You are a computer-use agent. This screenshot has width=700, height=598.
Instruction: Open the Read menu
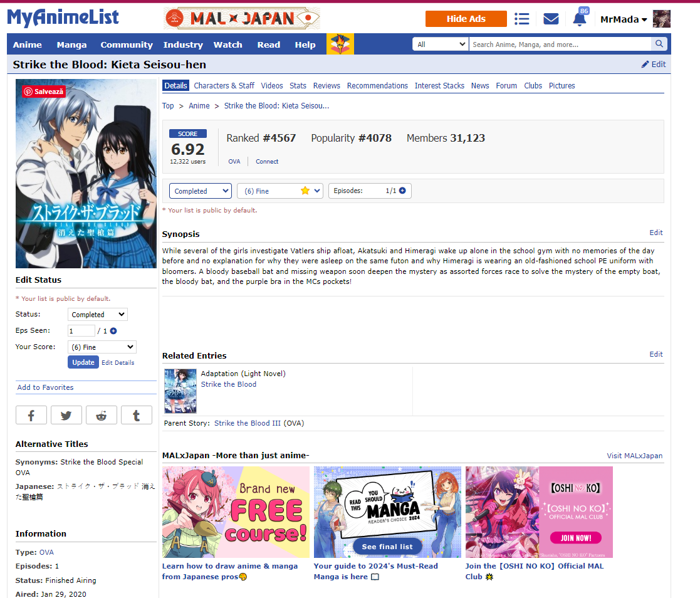(268, 45)
